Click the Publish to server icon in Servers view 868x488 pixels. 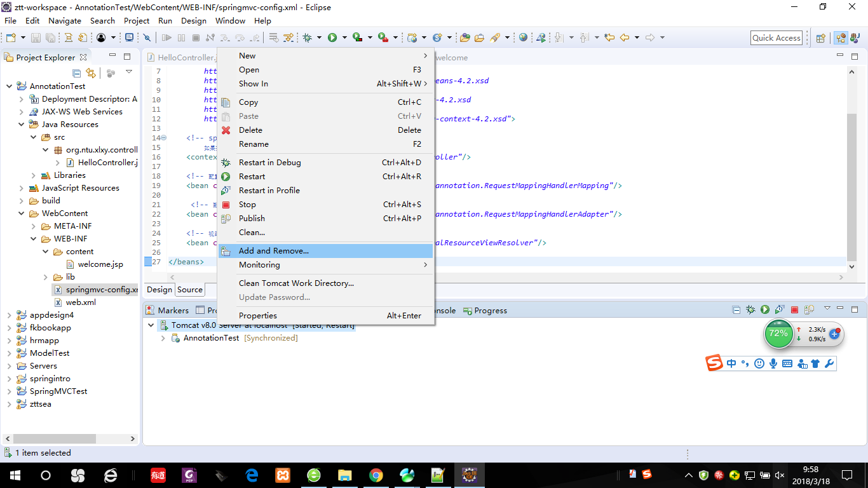809,310
